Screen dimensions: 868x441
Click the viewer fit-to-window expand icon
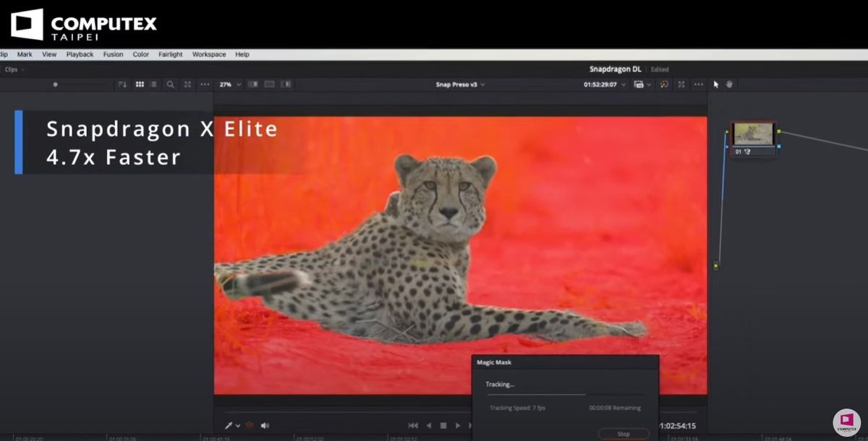coord(187,85)
